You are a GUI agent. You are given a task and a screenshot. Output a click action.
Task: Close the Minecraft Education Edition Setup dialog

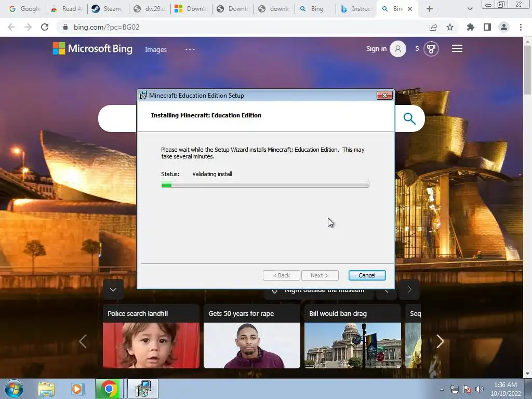pyautogui.click(x=384, y=96)
